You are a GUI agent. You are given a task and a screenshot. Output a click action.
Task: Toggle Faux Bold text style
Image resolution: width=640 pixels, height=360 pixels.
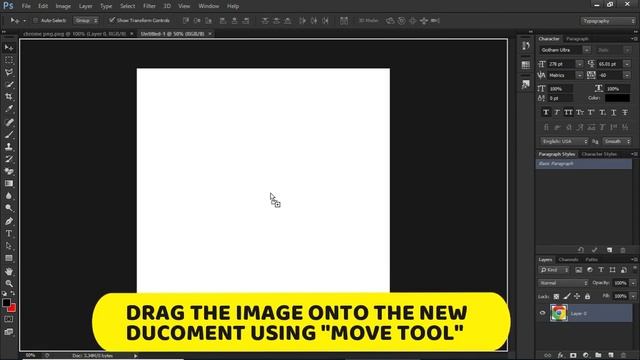tap(546, 112)
